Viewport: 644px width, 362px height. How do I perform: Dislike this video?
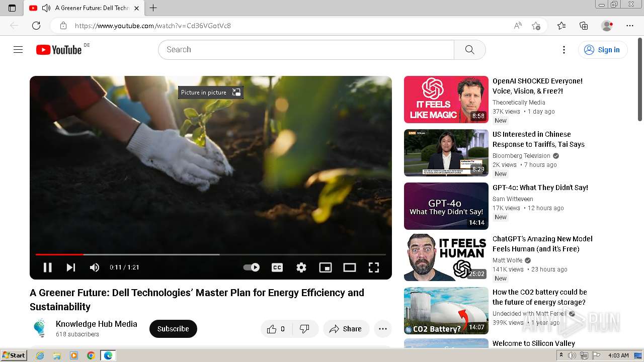point(304,329)
